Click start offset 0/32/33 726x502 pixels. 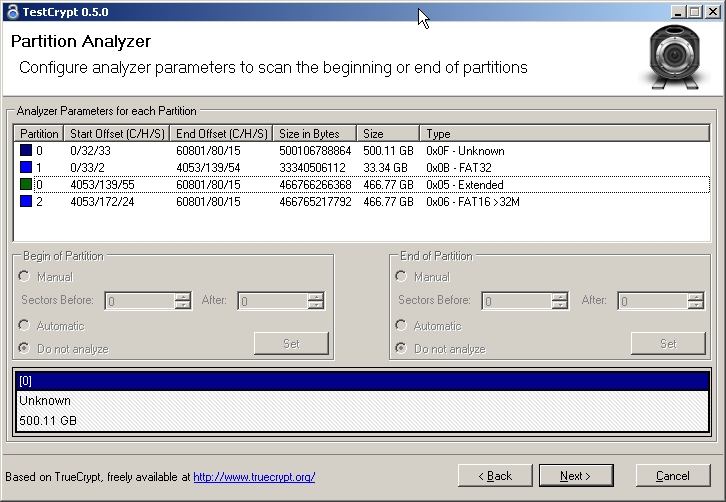click(90, 151)
